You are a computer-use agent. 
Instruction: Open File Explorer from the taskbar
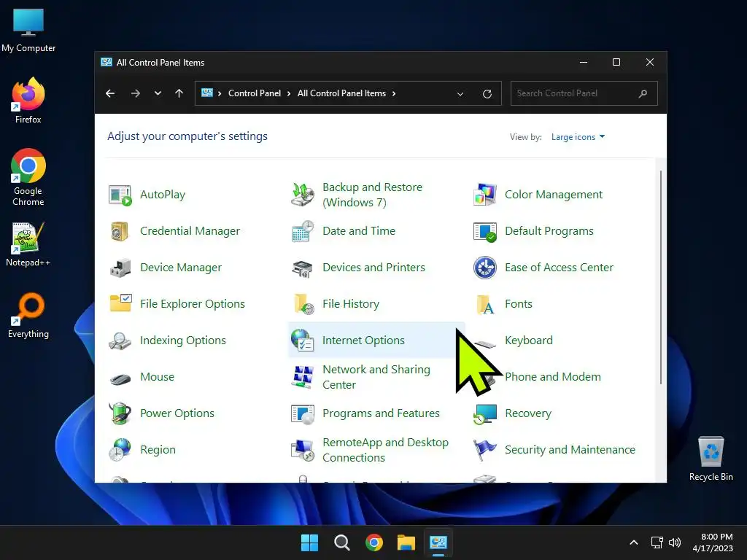pos(406,542)
